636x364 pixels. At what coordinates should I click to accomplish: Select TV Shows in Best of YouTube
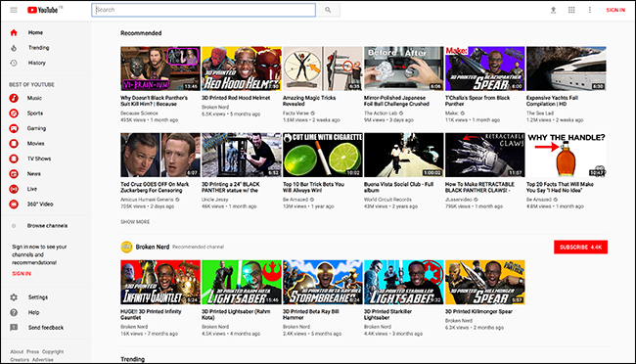pyautogui.click(x=39, y=159)
